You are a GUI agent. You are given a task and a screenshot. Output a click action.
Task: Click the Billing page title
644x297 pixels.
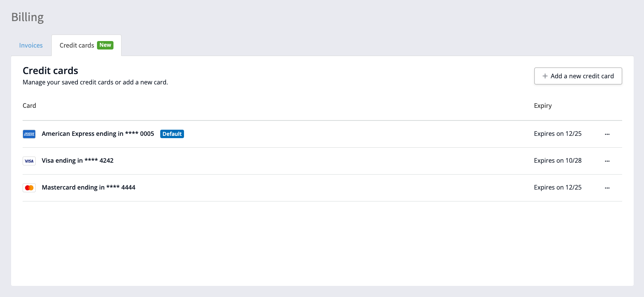tap(27, 17)
